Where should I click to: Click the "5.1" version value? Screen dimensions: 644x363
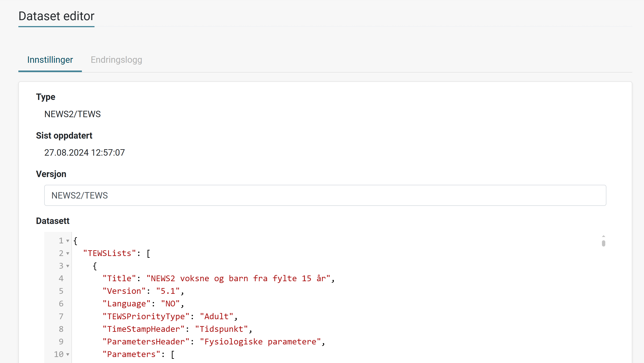click(168, 291)
